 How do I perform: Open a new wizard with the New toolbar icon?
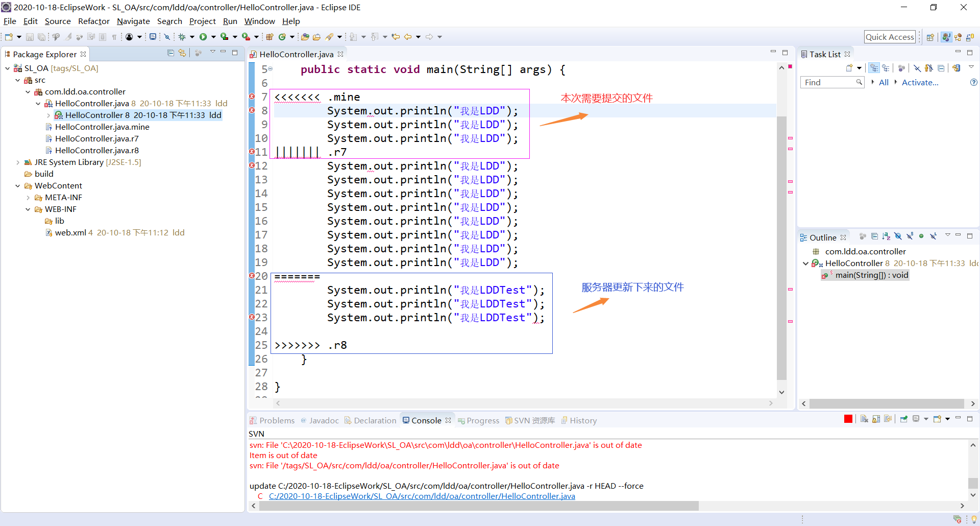click(8, 36)
